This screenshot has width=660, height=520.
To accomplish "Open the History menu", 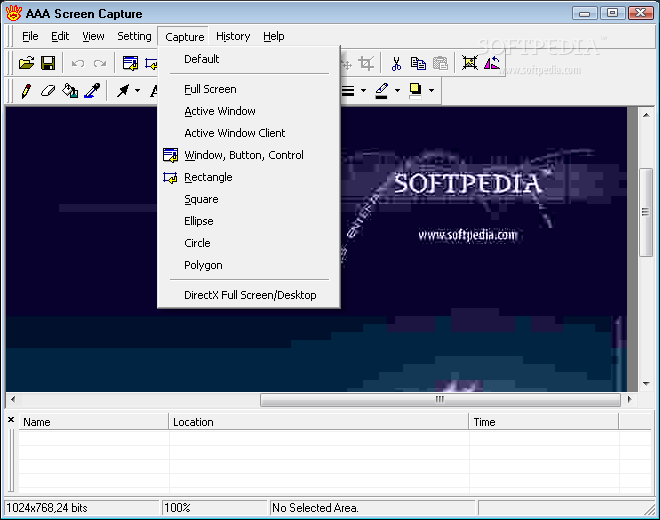I will pos(233,36).
